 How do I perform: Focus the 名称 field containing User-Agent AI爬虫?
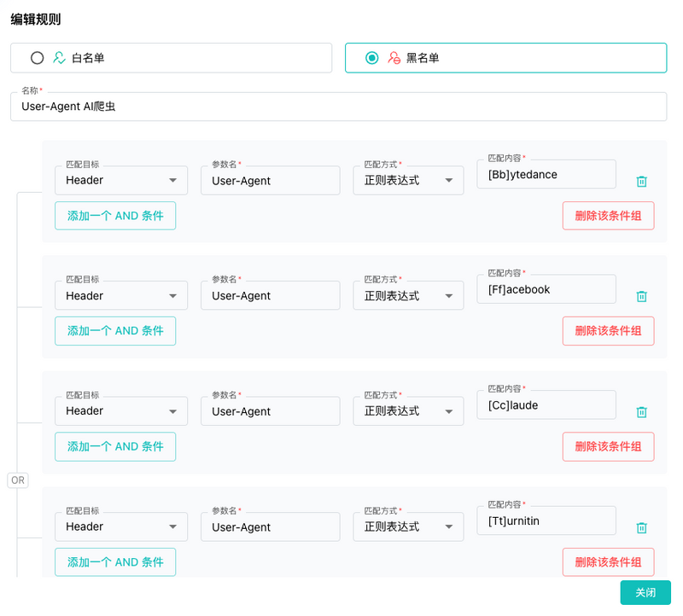pos(338,107)
